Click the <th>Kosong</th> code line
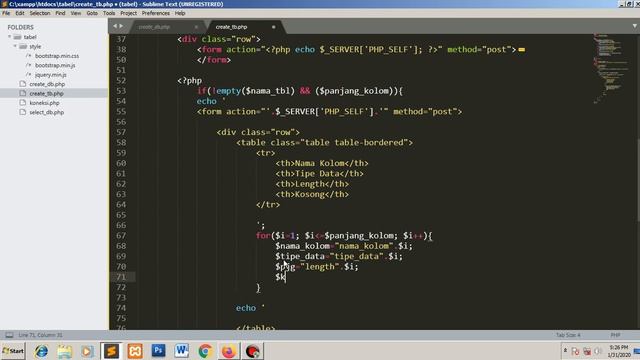 pos(312,194)
